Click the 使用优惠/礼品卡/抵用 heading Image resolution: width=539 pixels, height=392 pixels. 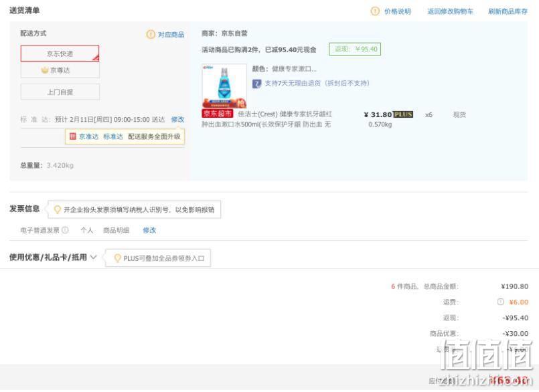click(48, 257)
